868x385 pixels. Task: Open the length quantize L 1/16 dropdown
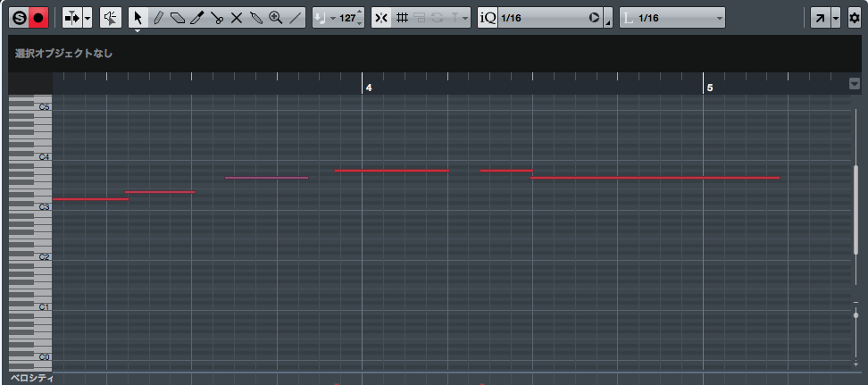click(x=672, y=18)
